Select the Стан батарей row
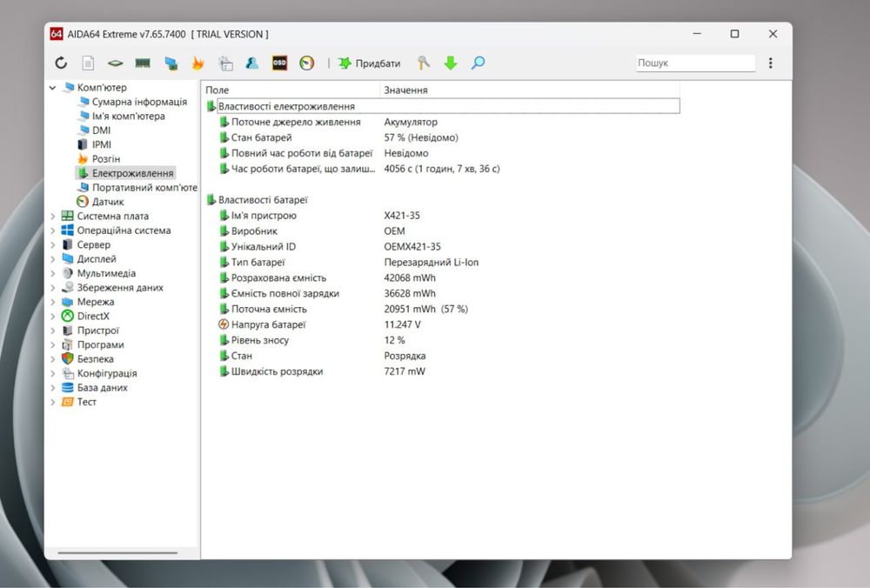Screen dimensions: 870x588 (442, 137)
